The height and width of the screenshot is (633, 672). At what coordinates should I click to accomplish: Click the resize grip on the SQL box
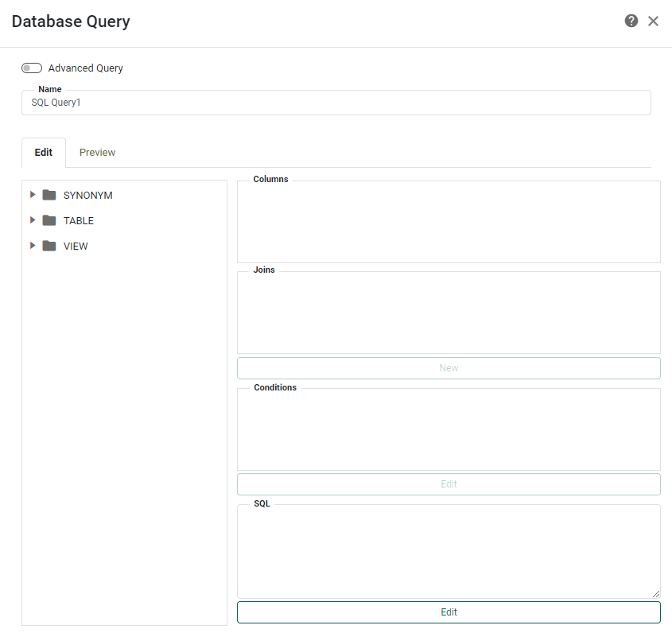pyautogui.click(x=656, y=595)
